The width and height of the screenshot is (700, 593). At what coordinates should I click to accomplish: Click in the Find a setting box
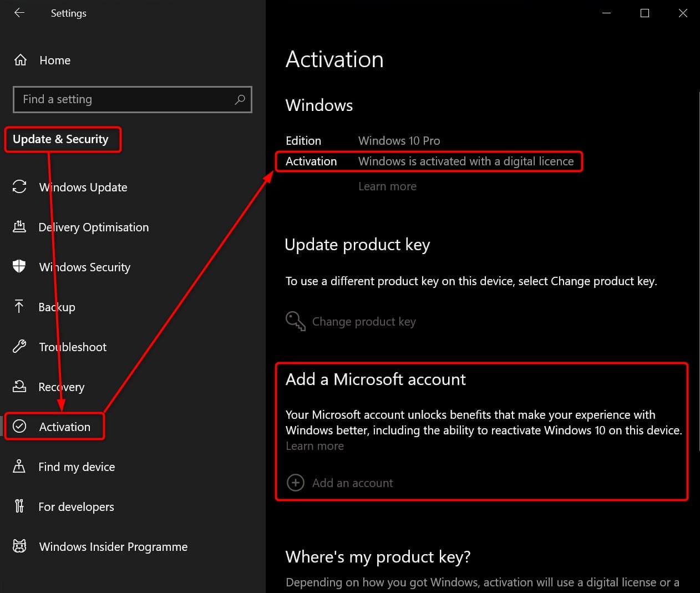(x=132, y=99)
